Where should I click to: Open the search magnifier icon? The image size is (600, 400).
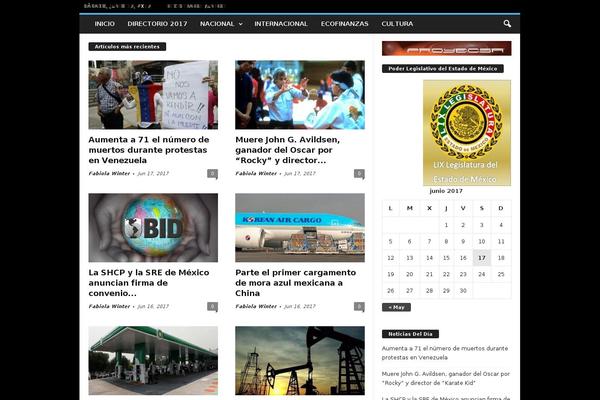point(507,24)
